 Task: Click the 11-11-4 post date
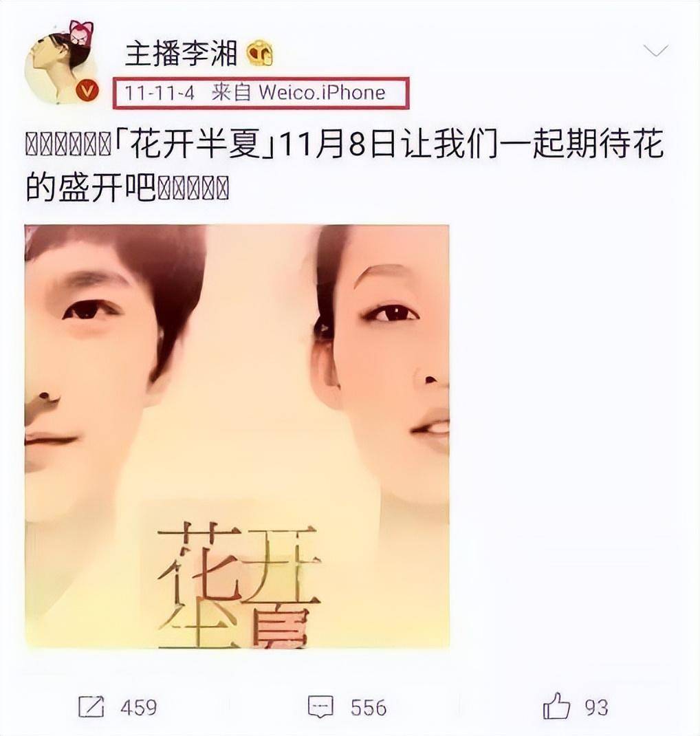[159, 93]
